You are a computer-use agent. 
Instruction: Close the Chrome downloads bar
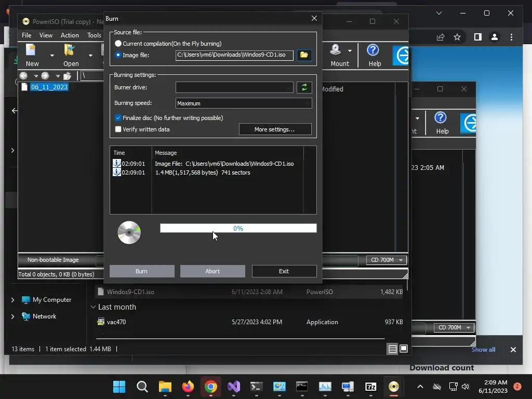[x=513, y=350]
